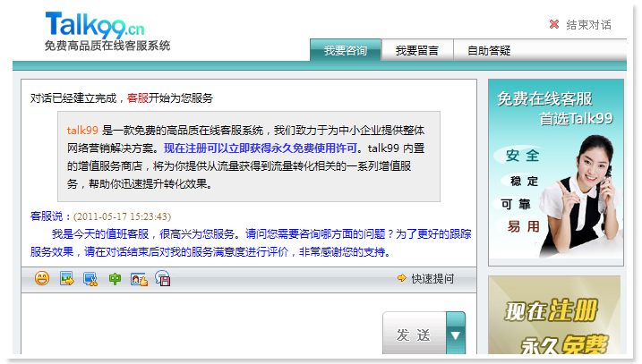The width and height of the screenshot is (642, 364).
Task: Switch to the 我要咨询 tab
Action: [346, 50]
